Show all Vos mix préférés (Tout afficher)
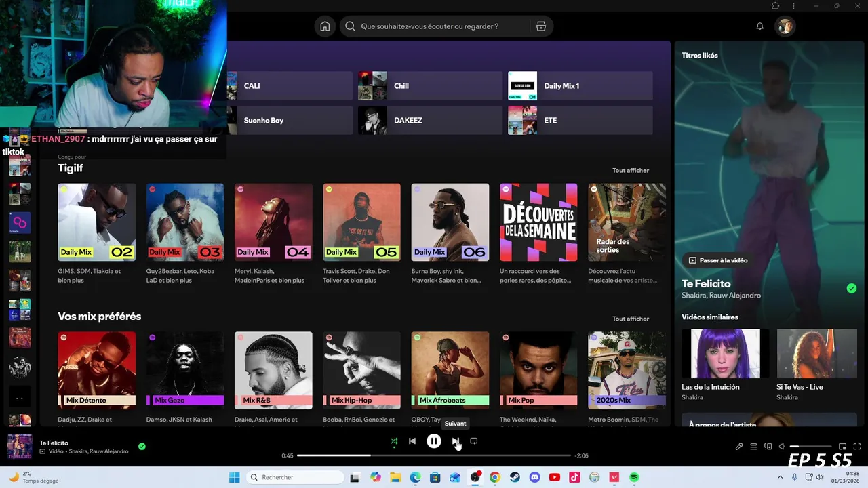 pyautogui.click(x=631, y=319)
